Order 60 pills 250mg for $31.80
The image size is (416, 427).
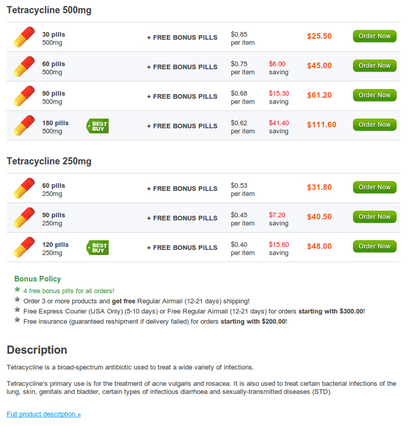[375, 187]
